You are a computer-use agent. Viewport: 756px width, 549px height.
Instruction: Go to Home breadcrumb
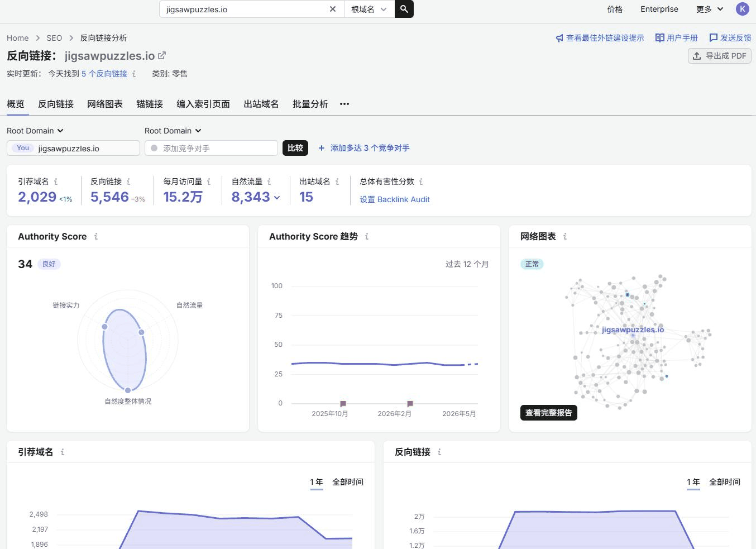coord(18,38)
